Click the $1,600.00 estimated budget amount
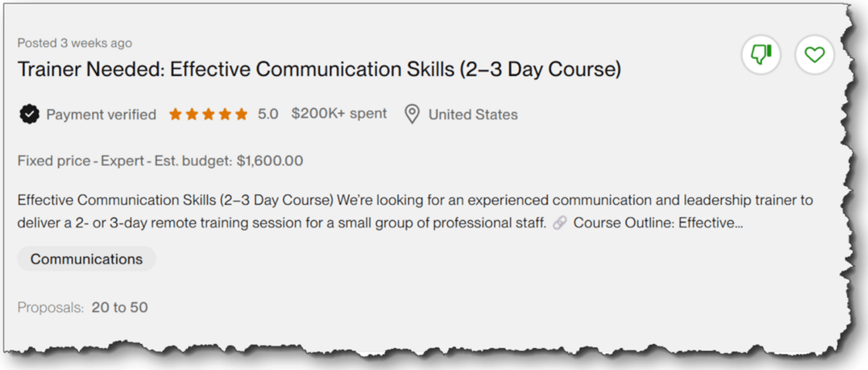868x370 pixels. tap(269, 161)
